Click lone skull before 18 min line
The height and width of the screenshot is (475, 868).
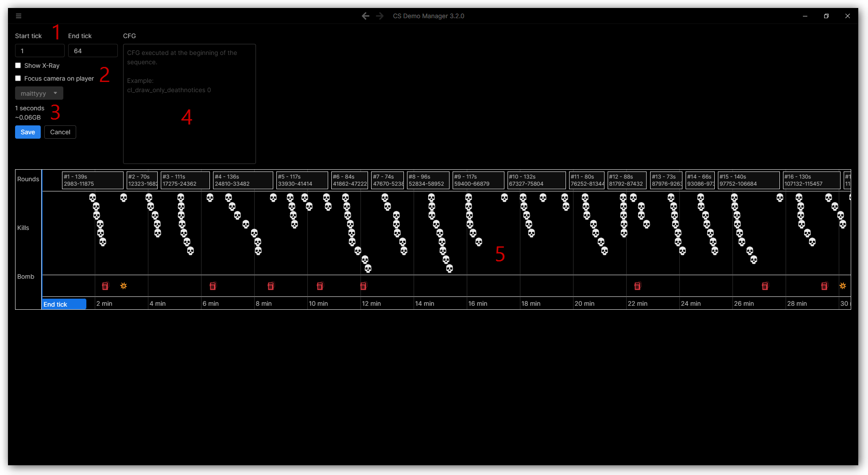click(x=504, y=198)
